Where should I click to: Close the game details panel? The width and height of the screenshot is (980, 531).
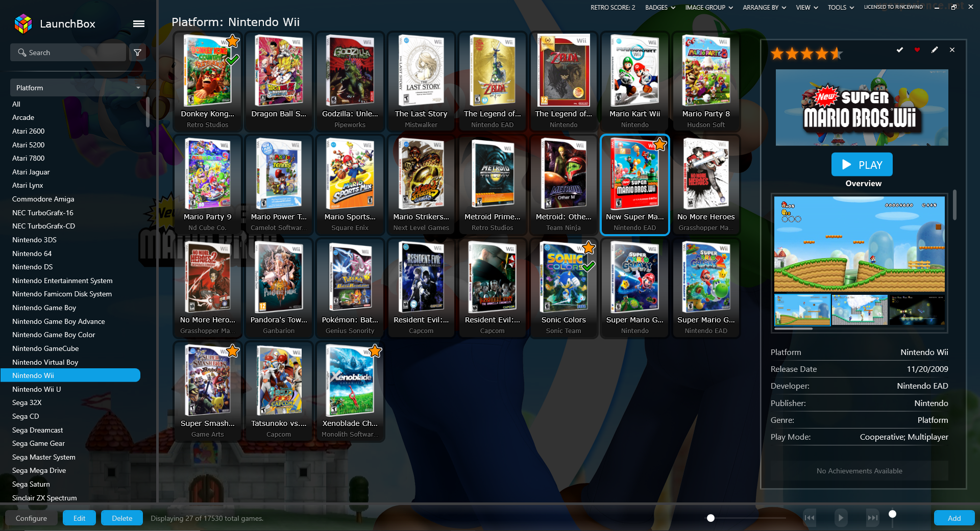[952, 50]
